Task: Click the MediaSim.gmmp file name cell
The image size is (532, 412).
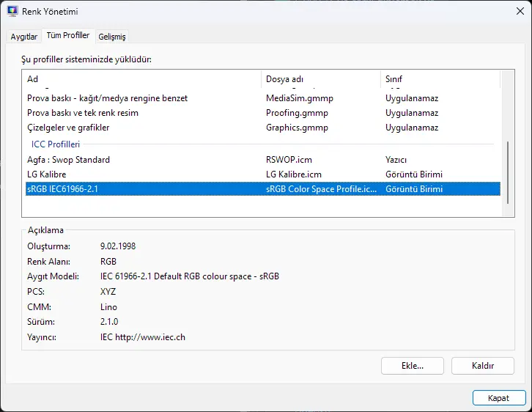Action: point(299,98)
